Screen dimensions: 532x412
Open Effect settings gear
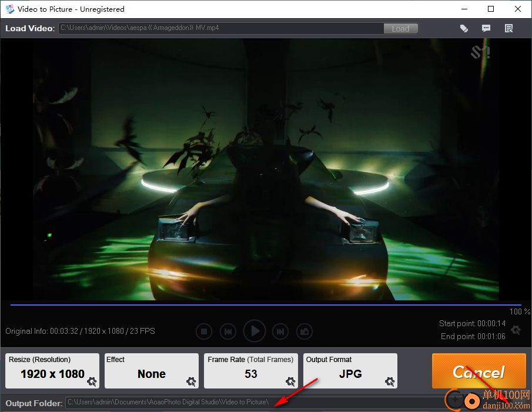[192, 382]
